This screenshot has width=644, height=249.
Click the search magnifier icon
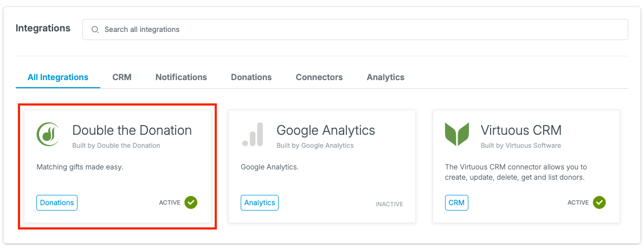(x=95, y=30)
